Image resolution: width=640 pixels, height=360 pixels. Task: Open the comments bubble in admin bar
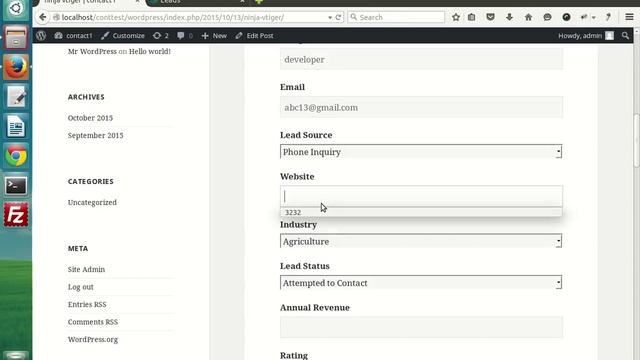pos(185,36)
